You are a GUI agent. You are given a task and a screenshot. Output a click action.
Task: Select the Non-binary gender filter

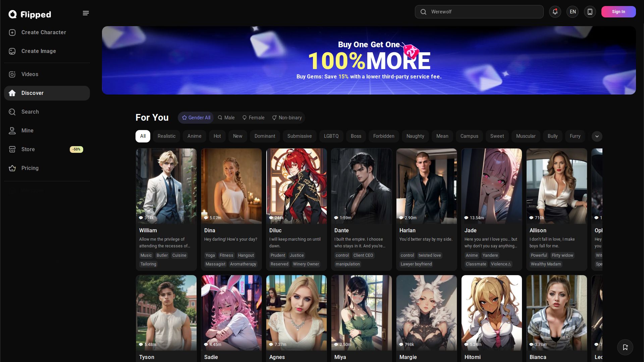tap(287, 118)
